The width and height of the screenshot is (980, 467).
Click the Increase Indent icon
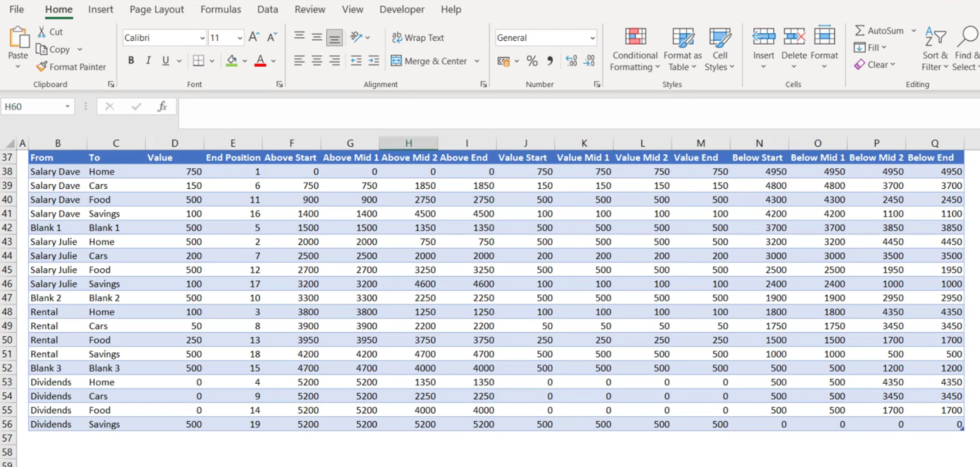(x=373, y=60)
